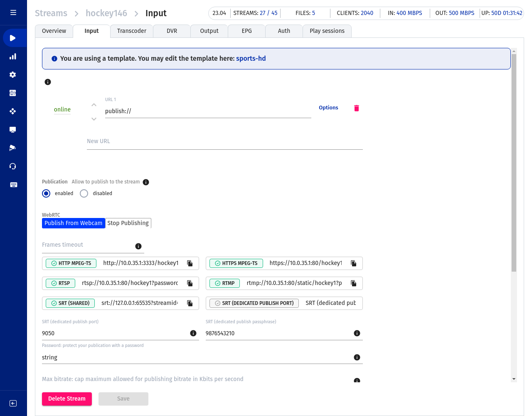Image resolution: width=532 pixels, height=416 pixels.
Task: Move URL 1 down with chevron
Action: pos(94,119)
